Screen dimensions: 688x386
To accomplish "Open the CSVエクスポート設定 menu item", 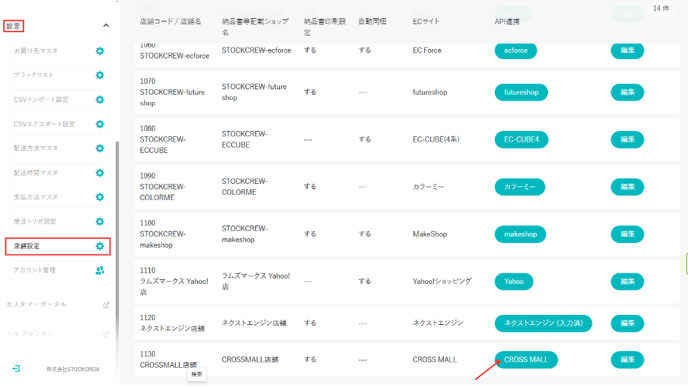I will [x=57, y=124].
